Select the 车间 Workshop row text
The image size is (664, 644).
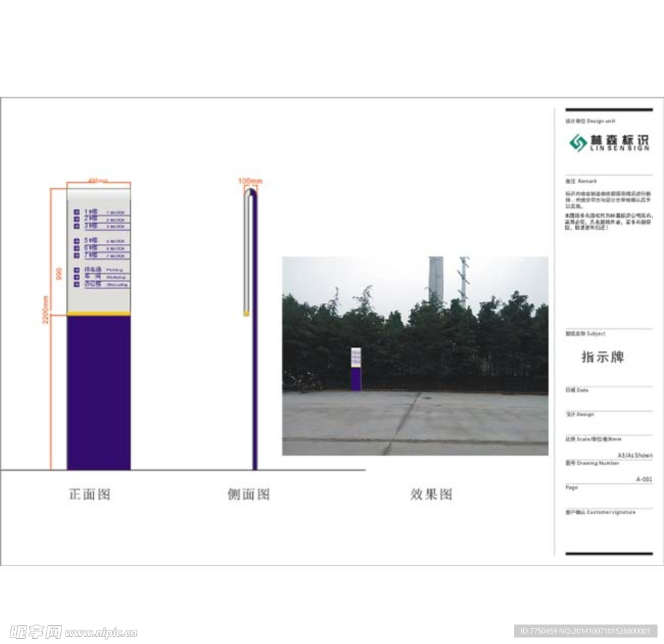(104, 277)
